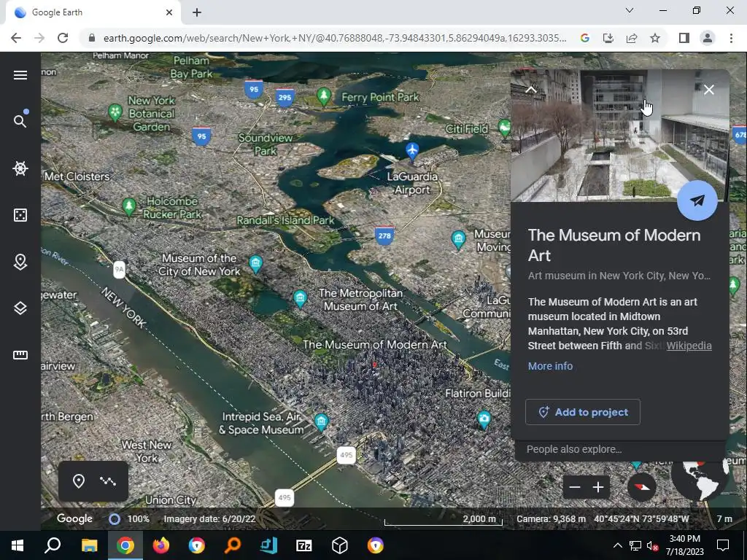Click the muted volume tray icon
The height and width of the screenshot is (560, 747).
[652, 545]
